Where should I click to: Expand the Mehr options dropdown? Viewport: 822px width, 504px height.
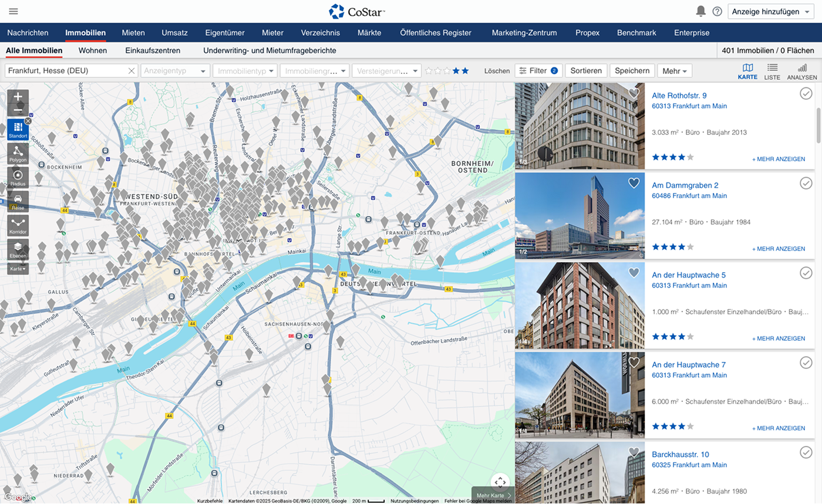tap(674, 71)
